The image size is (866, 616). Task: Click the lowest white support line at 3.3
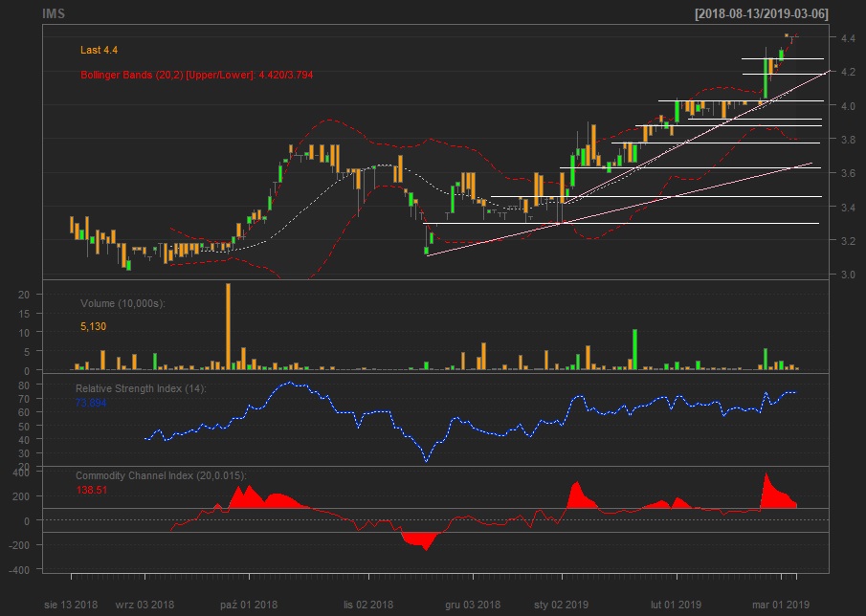[621, 224]
